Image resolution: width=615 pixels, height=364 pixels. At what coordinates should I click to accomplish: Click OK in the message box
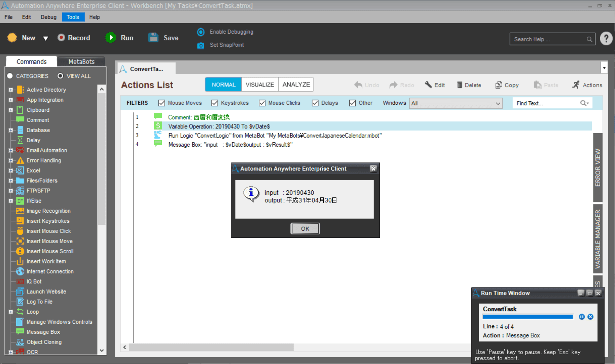point(305,229)
